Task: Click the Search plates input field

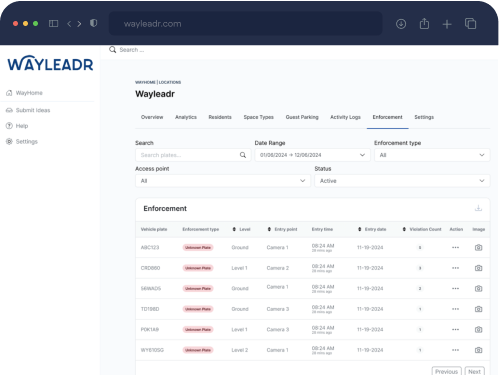Action: (193, 155)
